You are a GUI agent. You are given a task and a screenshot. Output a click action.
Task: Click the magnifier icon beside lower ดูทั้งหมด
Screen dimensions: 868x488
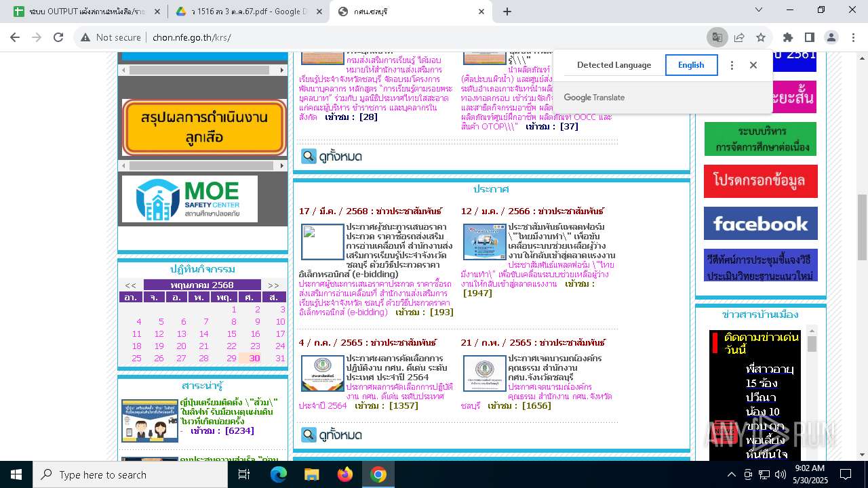[309, 434]
